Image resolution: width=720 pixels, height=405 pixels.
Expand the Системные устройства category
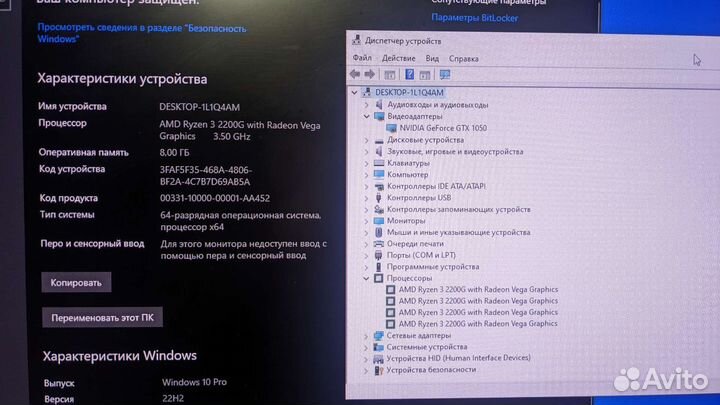coord(366,348)
